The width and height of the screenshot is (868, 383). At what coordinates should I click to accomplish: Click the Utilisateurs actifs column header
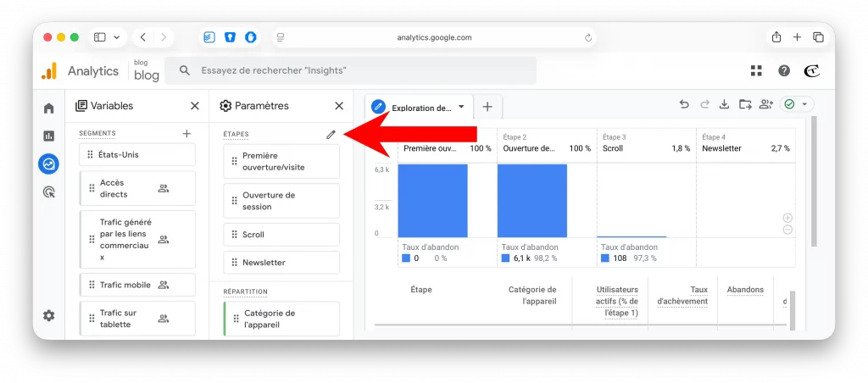617,301
